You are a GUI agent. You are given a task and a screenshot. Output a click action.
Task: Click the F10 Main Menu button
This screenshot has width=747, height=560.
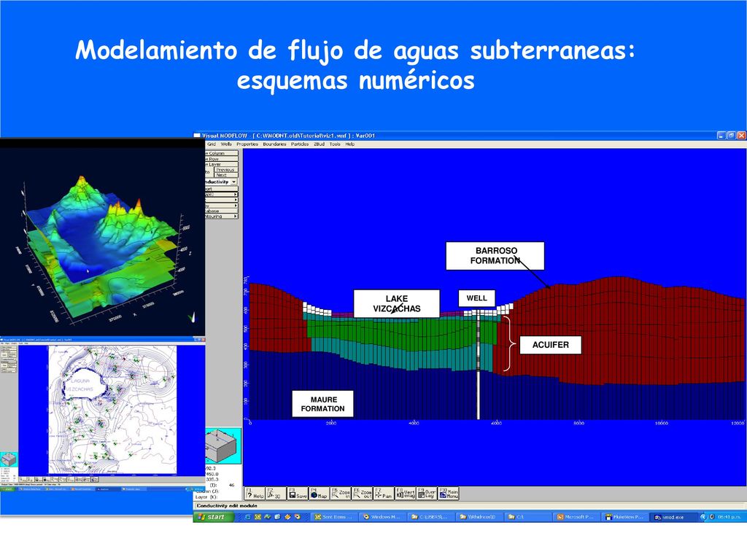tap(449, 494)
